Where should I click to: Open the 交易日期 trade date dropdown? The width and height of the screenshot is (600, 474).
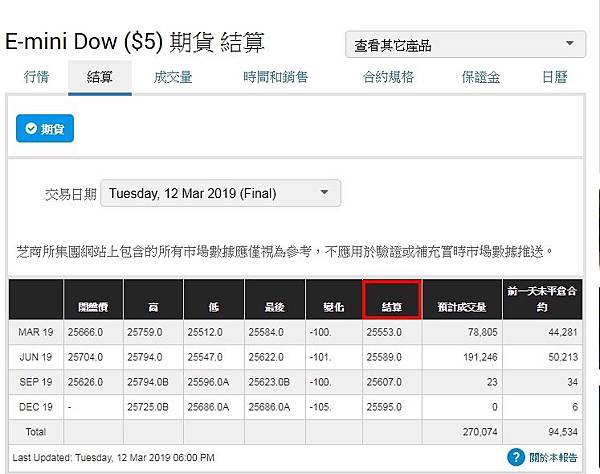click(220, 193)
